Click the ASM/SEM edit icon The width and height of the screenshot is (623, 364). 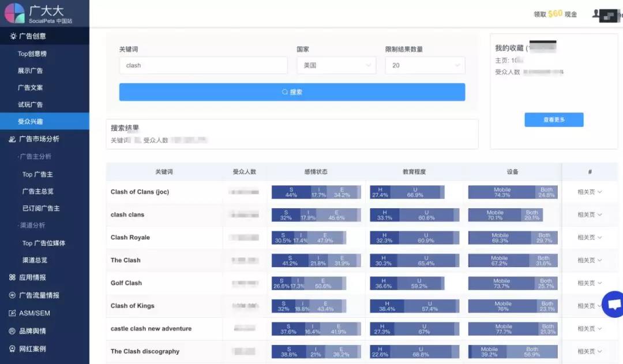click(12, 313)
